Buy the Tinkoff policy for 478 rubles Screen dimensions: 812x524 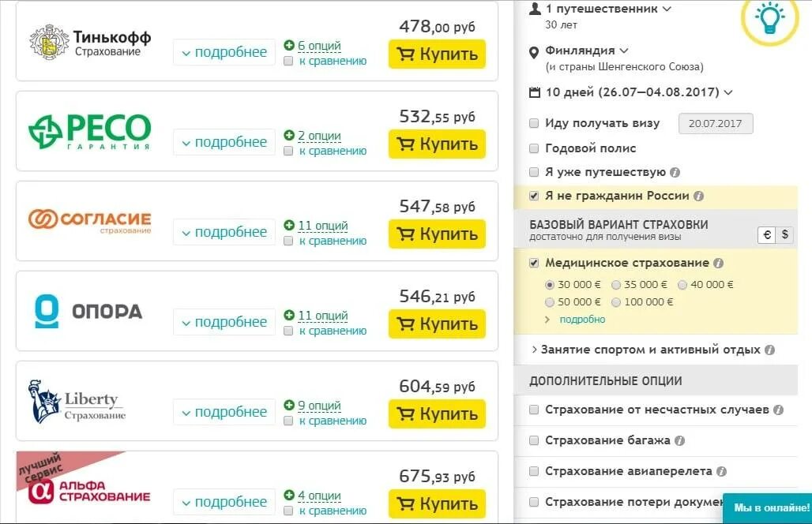pos(437,54)
